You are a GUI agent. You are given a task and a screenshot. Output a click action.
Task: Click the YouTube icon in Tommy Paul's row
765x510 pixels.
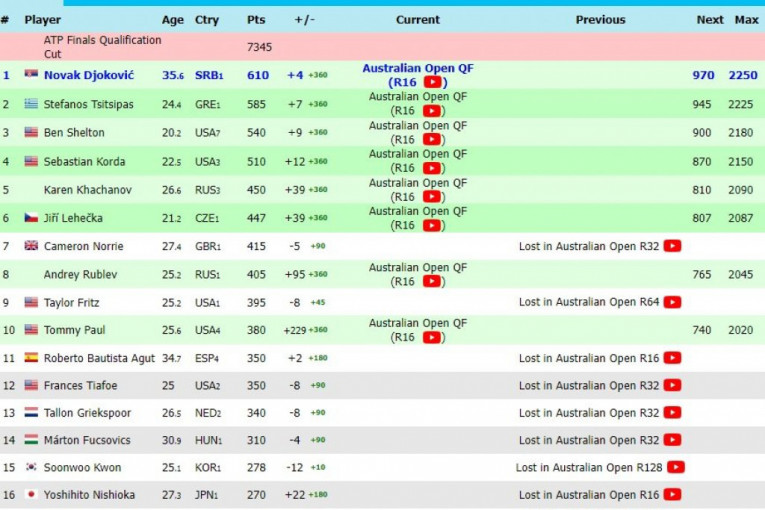pyautogui.click(x=433, y=338)
